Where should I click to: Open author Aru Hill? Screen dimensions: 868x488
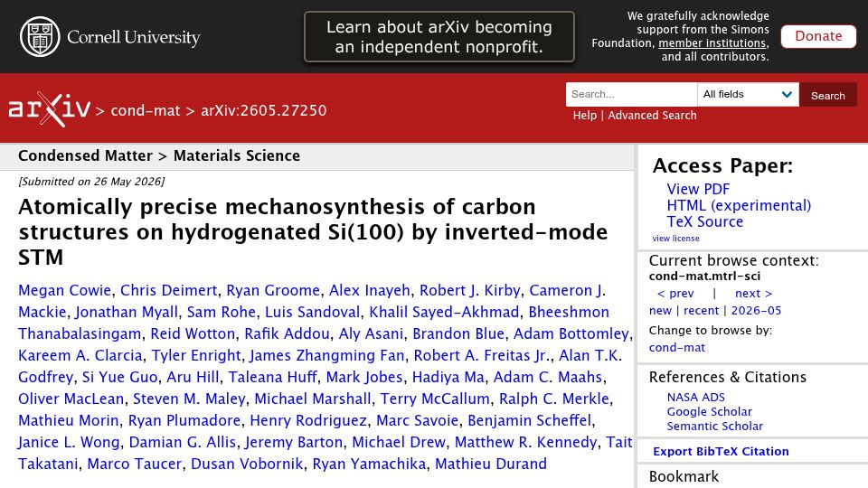click(193, 377)
